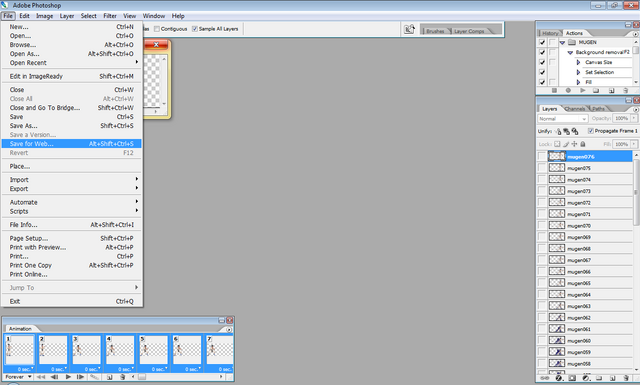
Task: Click the Unify layer visibility icon
Action: pyautogui.click(x=567, y=131)
